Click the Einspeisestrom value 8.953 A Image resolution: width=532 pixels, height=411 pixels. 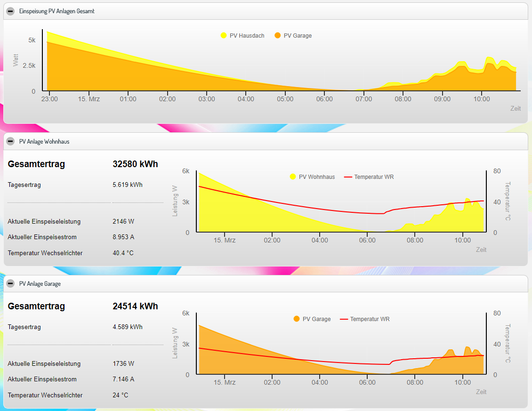tap(123, 237)
